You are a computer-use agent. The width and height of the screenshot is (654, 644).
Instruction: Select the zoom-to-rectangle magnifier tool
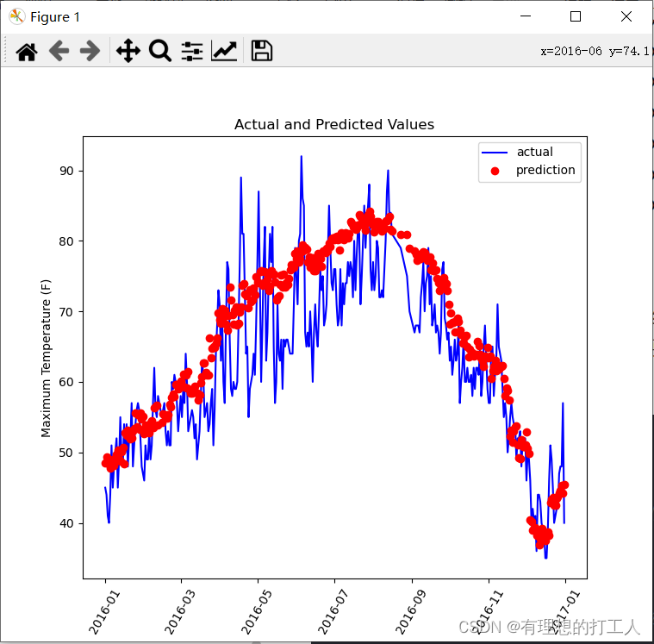click(x=160, y=51)
